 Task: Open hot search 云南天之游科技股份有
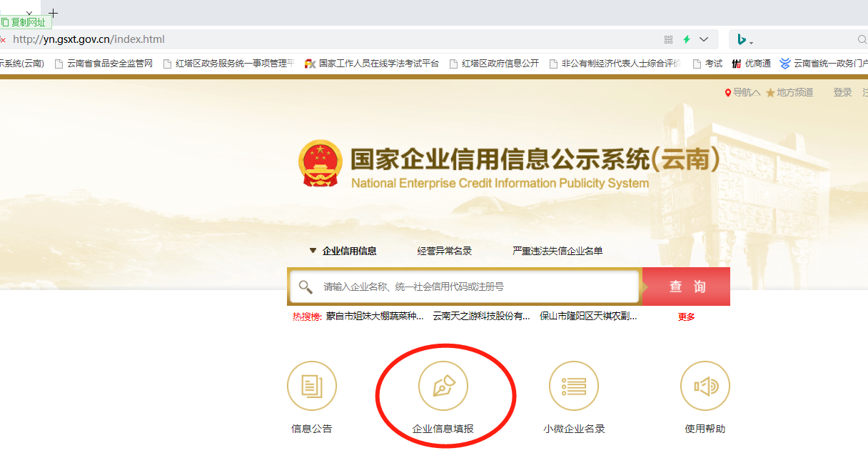[x=481, y=317]
